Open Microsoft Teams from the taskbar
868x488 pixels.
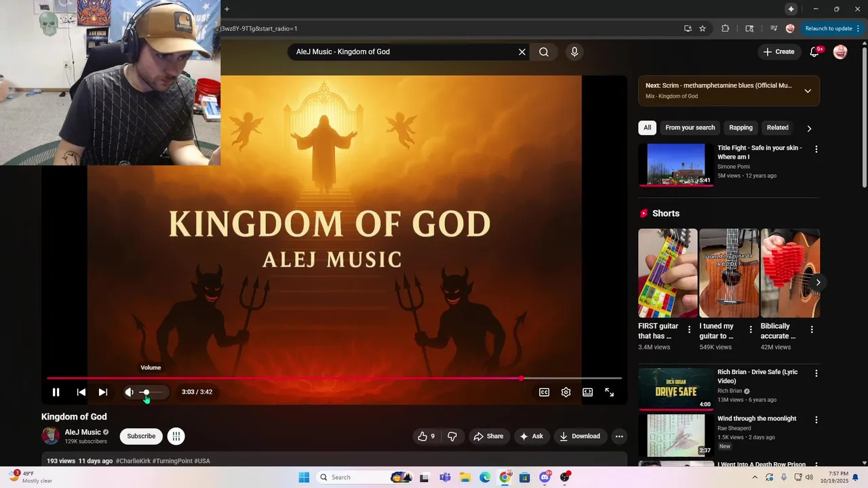pyautogui.click(x=446, y=477)
